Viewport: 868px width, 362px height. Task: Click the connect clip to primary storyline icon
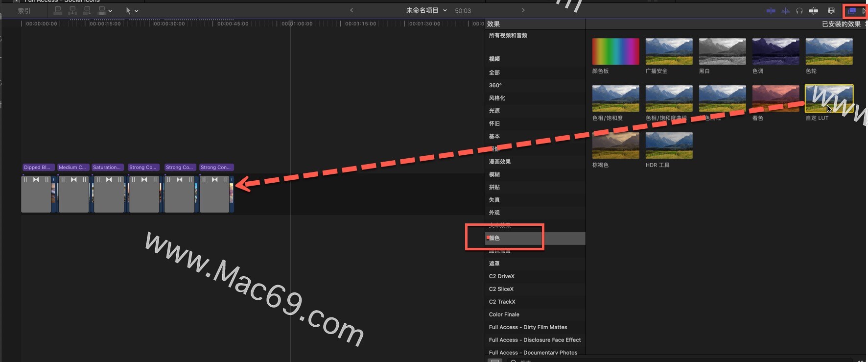click(x=58, y=10)
